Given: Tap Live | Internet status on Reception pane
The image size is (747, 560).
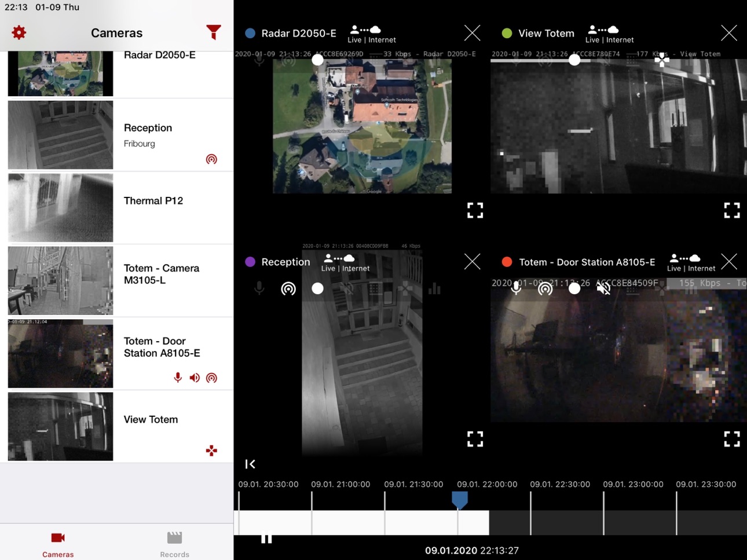Looking at the screenshot, I should [345, 263].
